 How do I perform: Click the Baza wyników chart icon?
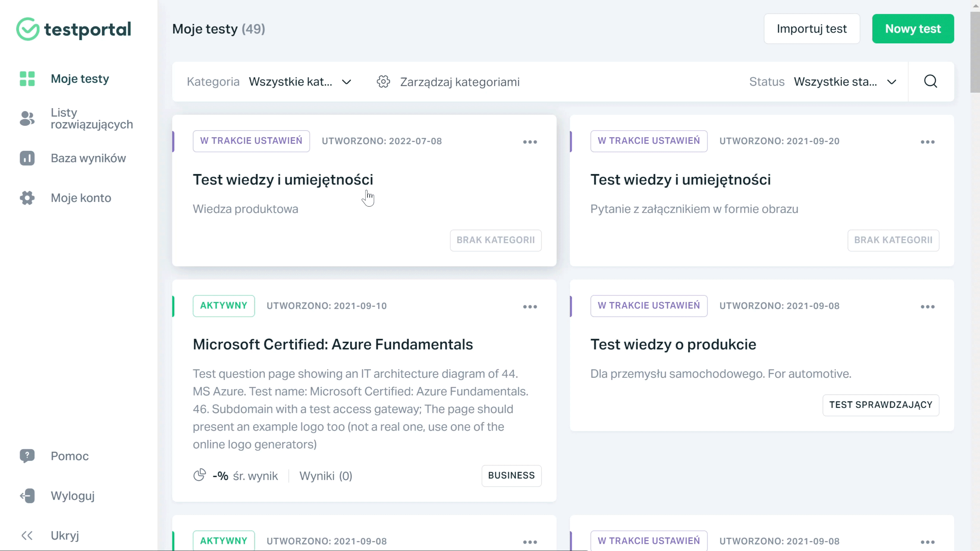[27, 158]
